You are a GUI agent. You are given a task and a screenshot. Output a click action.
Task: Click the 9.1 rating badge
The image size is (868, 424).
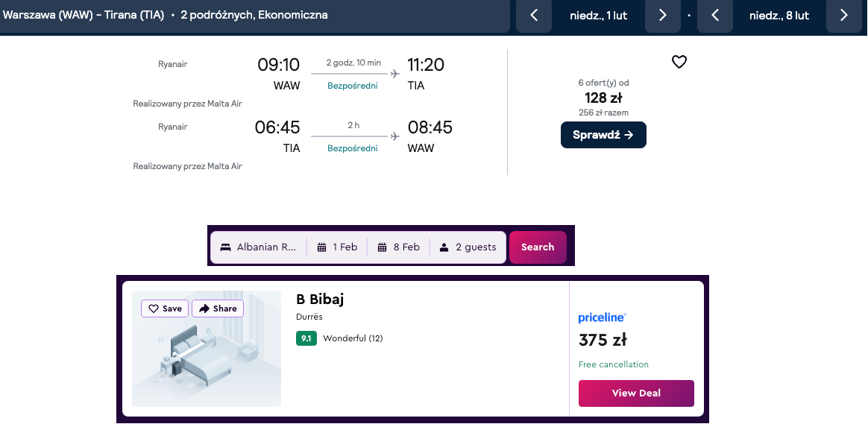coord(306,338)
